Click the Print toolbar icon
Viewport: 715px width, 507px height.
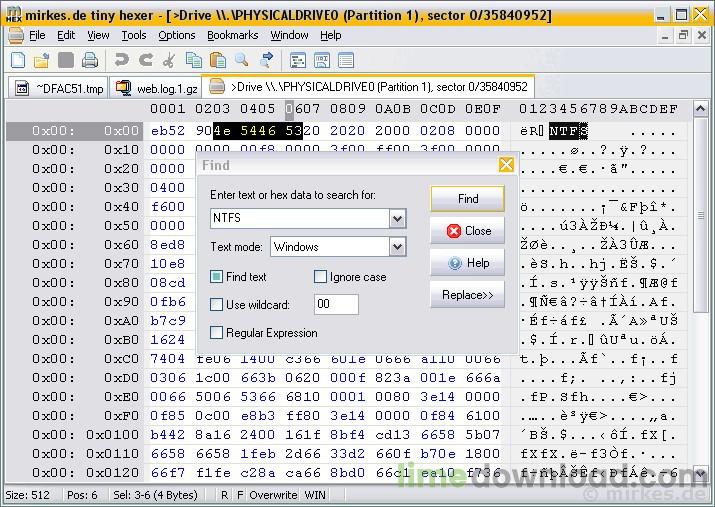tap(87, 61)
